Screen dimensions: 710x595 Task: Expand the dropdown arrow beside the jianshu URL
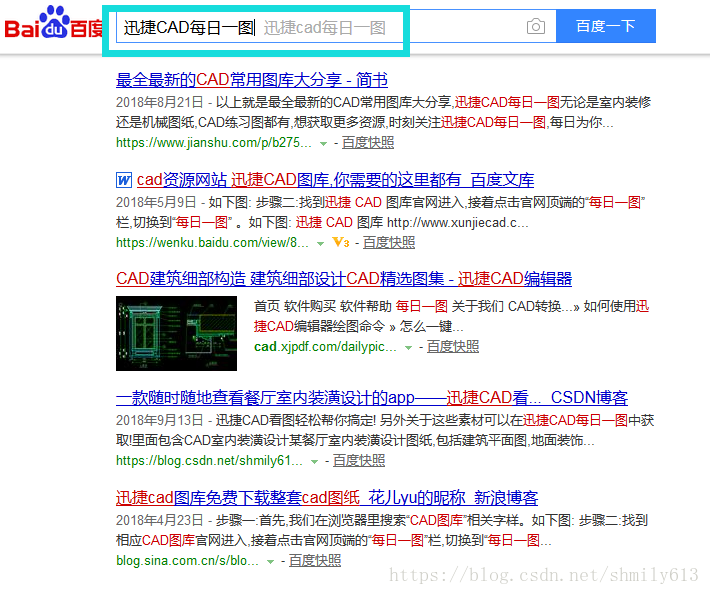[x=323, y=144]
